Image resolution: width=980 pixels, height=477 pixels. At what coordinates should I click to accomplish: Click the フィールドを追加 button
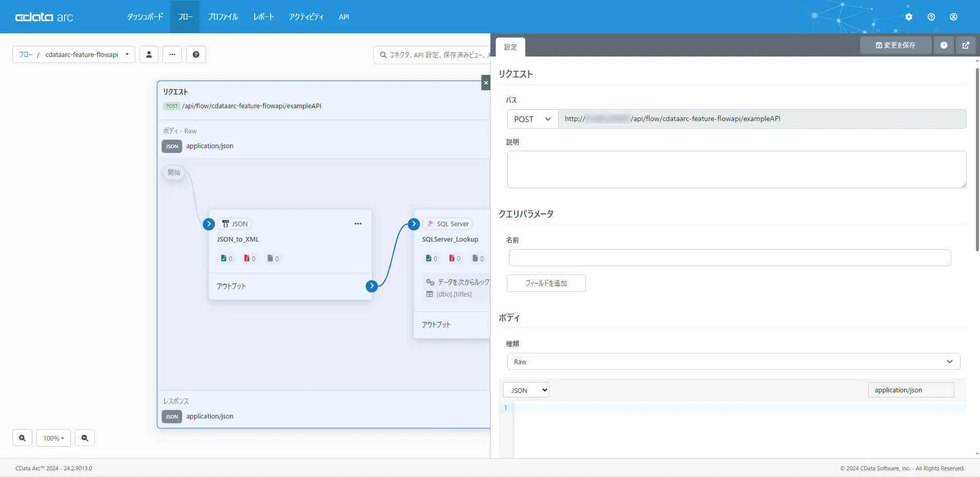coord(546,283)
